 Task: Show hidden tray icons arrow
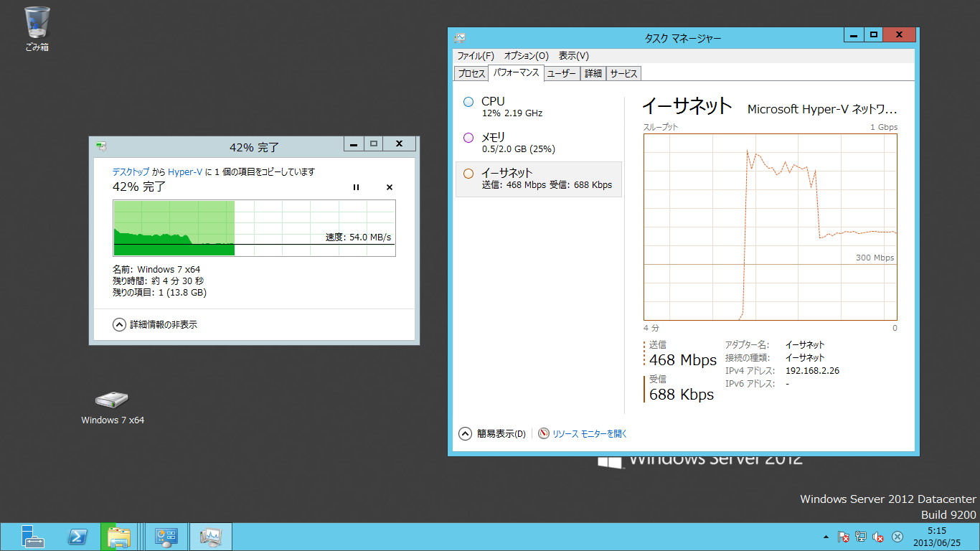point(826,537)
